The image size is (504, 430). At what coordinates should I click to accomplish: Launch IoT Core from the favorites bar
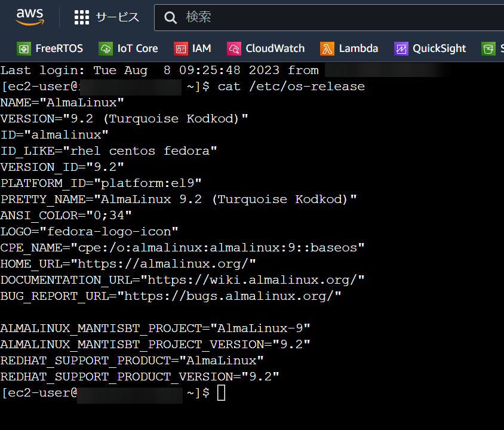click(107, 48)
